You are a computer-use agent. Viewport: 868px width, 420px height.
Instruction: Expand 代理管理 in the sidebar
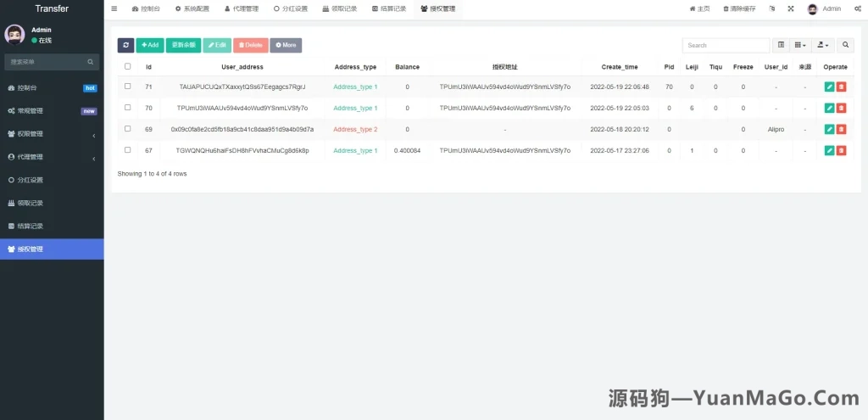[52, 157]
